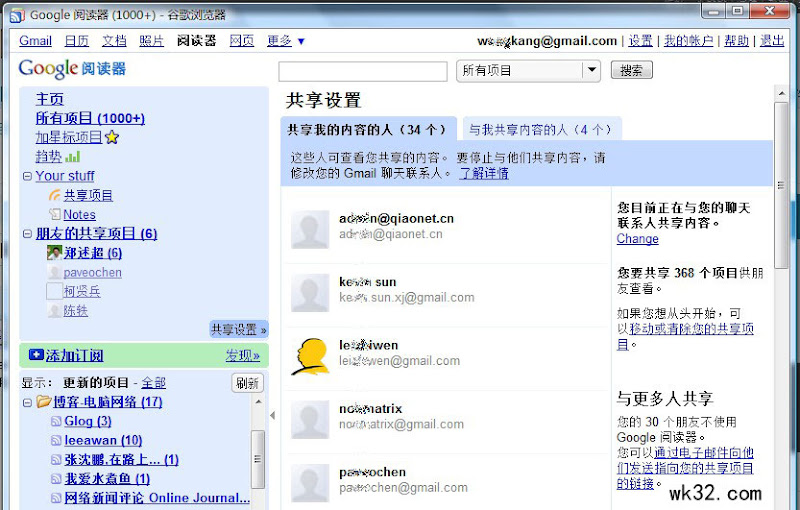Click the blank avatar beside 柯贤兵

(54, 291)
